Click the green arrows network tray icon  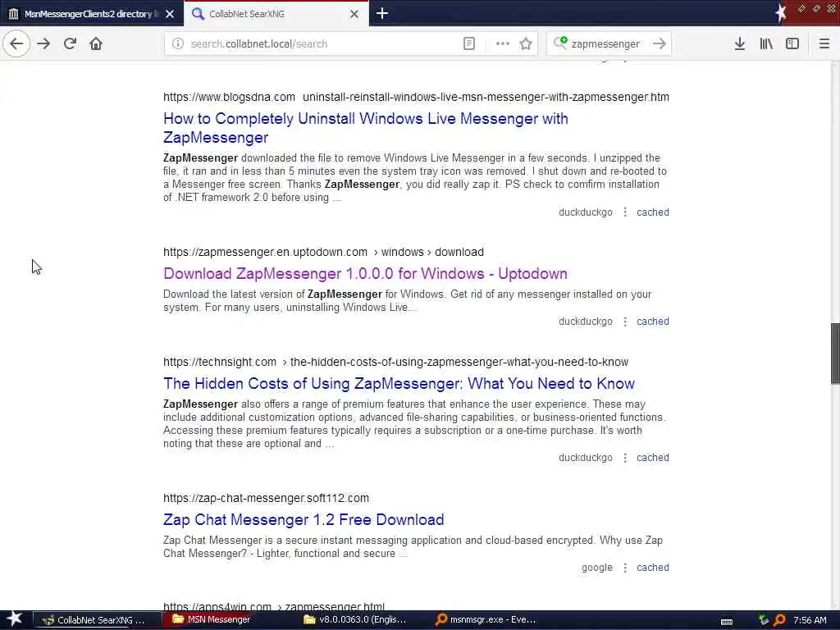764,620
